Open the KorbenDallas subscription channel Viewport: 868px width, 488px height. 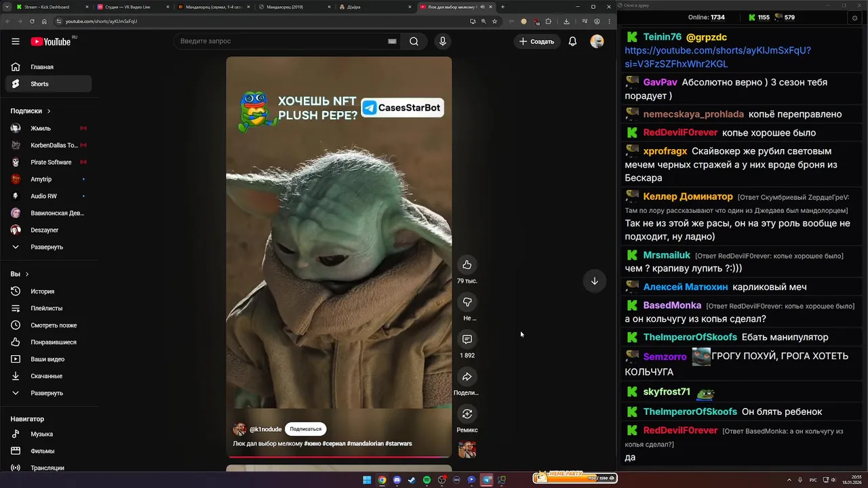coord(47,145)
